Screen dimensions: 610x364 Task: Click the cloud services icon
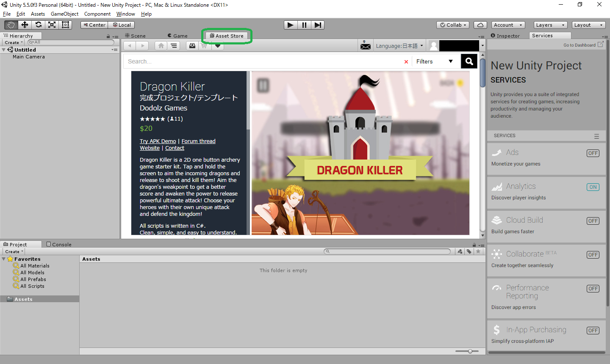pos(480,25)
